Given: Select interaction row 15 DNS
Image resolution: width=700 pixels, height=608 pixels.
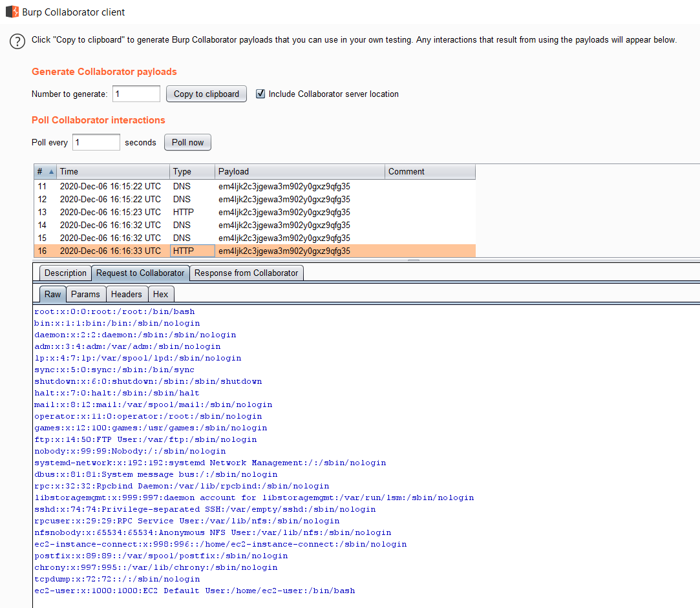Looking at the screenshot, I should click(x=255, y=238).
